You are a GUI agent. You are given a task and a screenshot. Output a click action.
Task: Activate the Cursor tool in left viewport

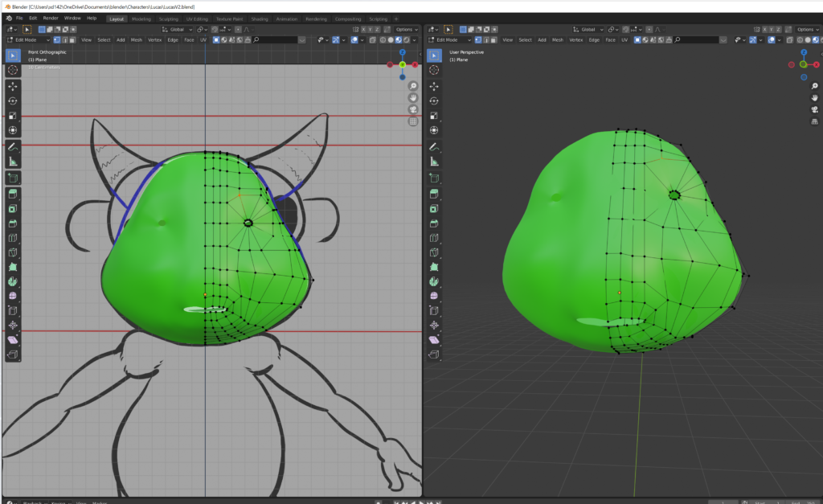click(x=13, y=70)
